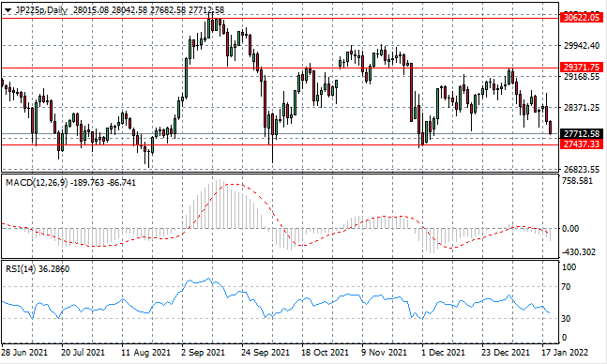Viewport: 607px width, 364px height.
Task: Click the 23 Dec 2021 date label
Action: click(x=505, y=353)
